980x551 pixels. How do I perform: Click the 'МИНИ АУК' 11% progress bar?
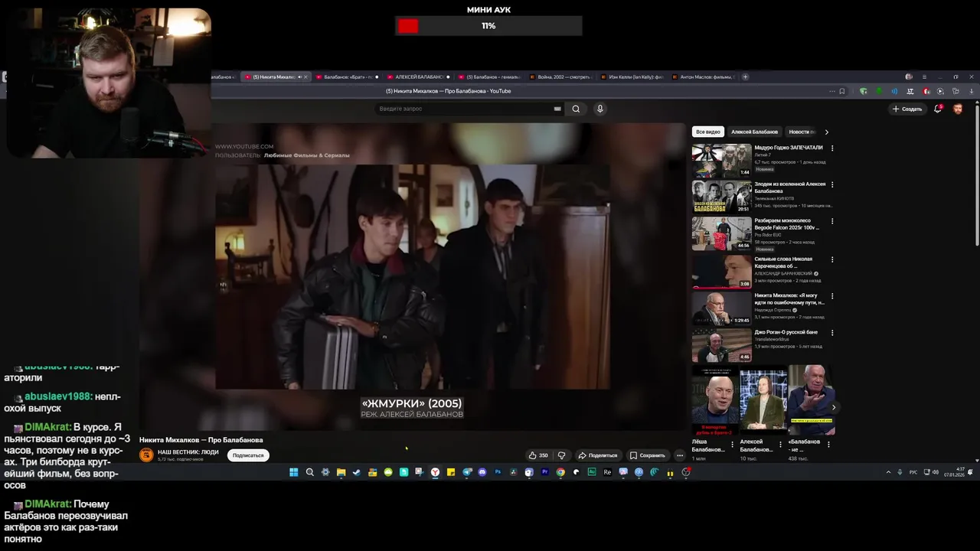(x=488, y=26)
